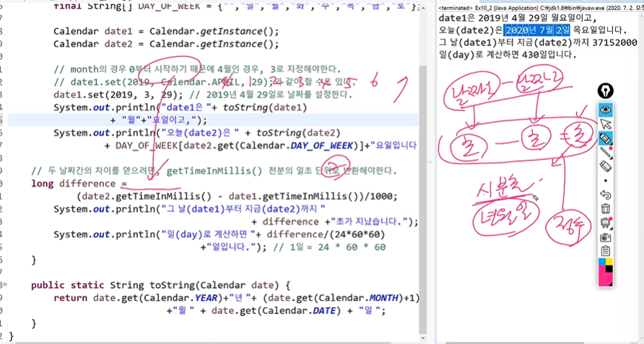Click the 'Calendar date2' declaration line
The image size is (644, 344).
166,44
